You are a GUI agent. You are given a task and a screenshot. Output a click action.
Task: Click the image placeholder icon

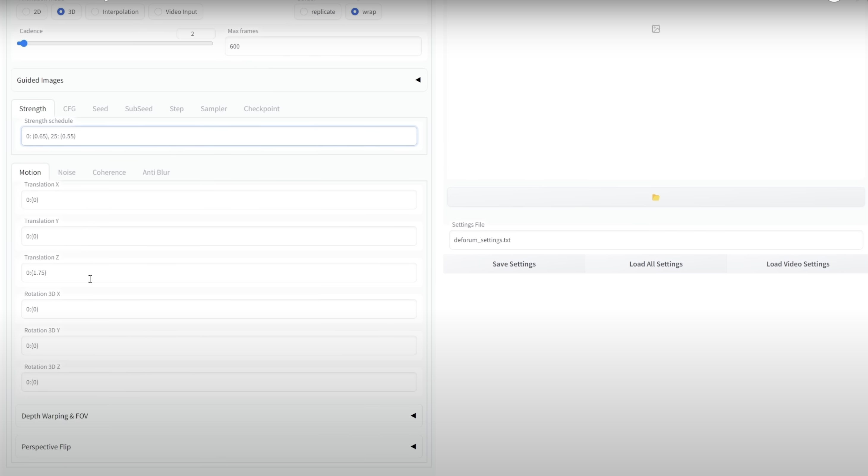(x=655, y=29)
